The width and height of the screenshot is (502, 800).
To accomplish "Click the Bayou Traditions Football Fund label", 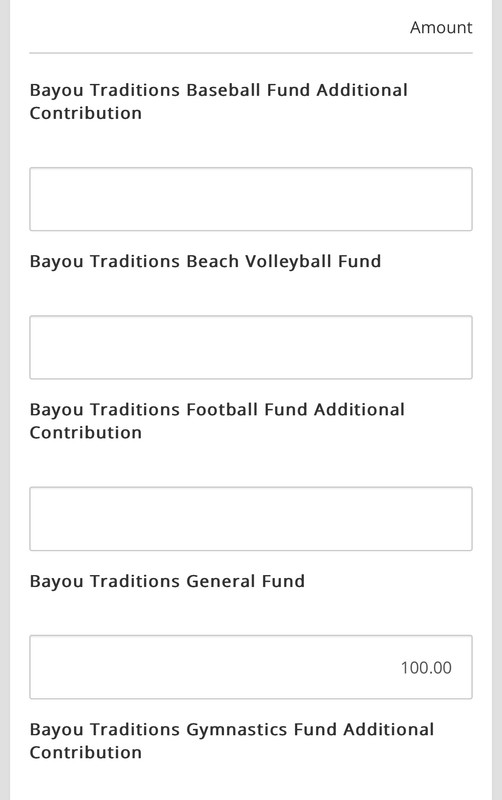I will (217, 421).
